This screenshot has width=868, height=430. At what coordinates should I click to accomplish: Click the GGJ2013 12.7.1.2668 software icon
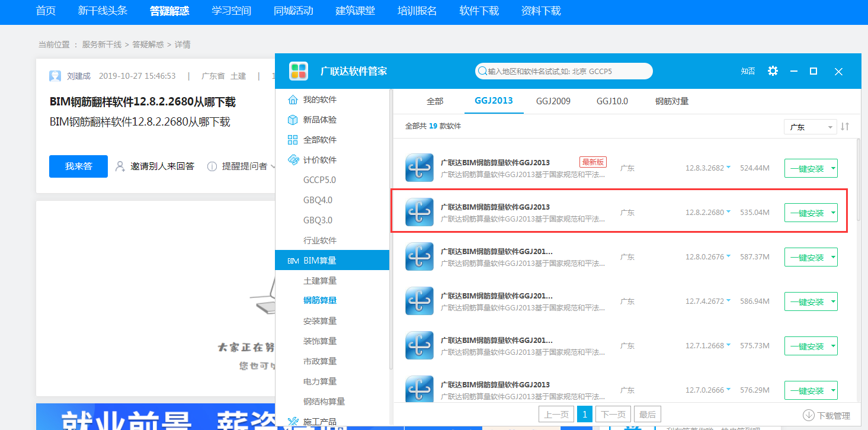(420, 345)
